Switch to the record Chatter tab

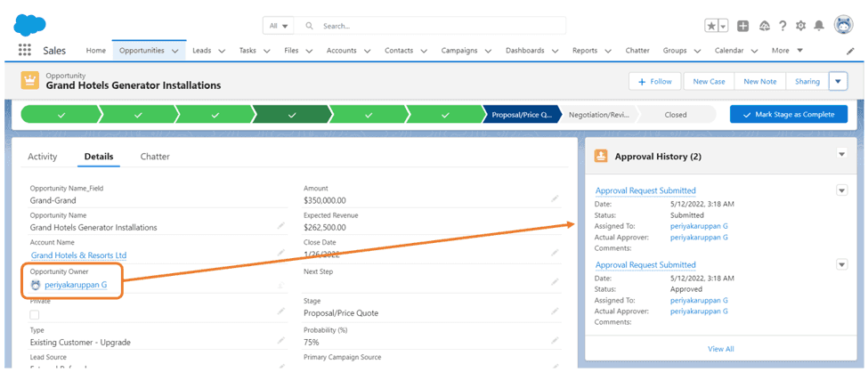(155, 157)
